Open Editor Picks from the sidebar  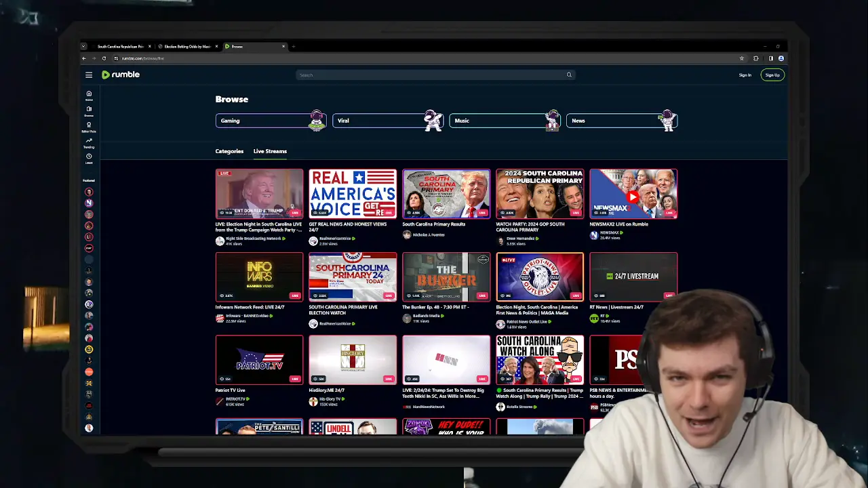point(89,125)
